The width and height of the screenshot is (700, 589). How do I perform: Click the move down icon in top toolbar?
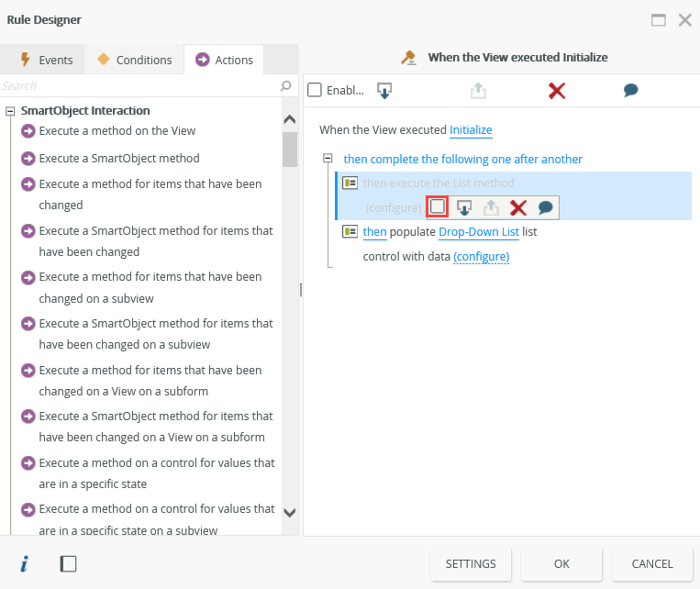pyautogui.click(x=385, y=90)
